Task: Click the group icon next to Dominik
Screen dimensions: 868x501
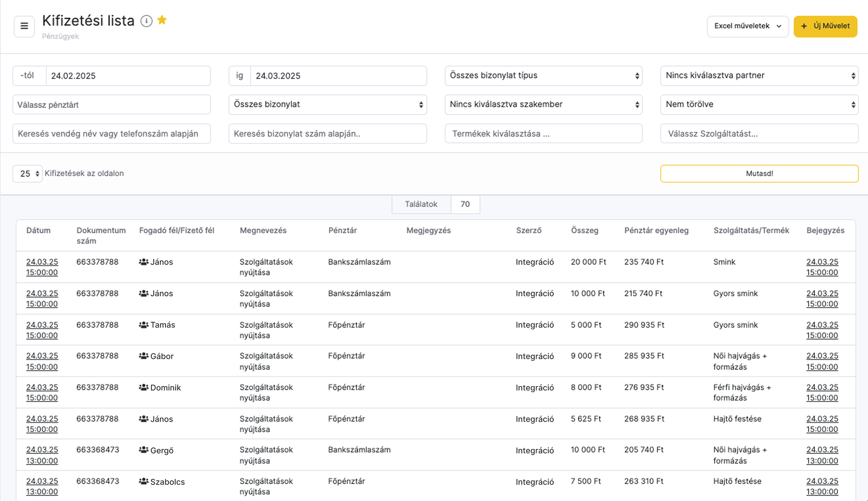Action: (x=144, y=388)
